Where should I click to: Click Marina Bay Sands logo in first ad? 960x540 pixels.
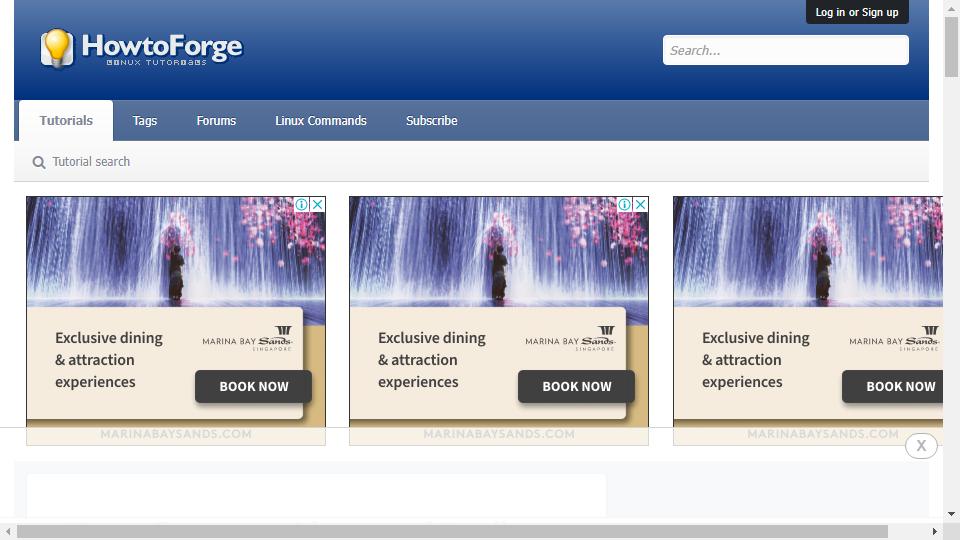point(247,339)
